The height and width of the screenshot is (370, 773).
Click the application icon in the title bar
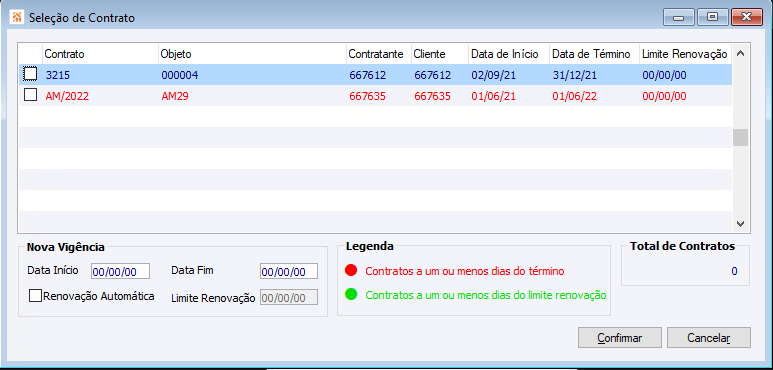(x=17, y=18)
